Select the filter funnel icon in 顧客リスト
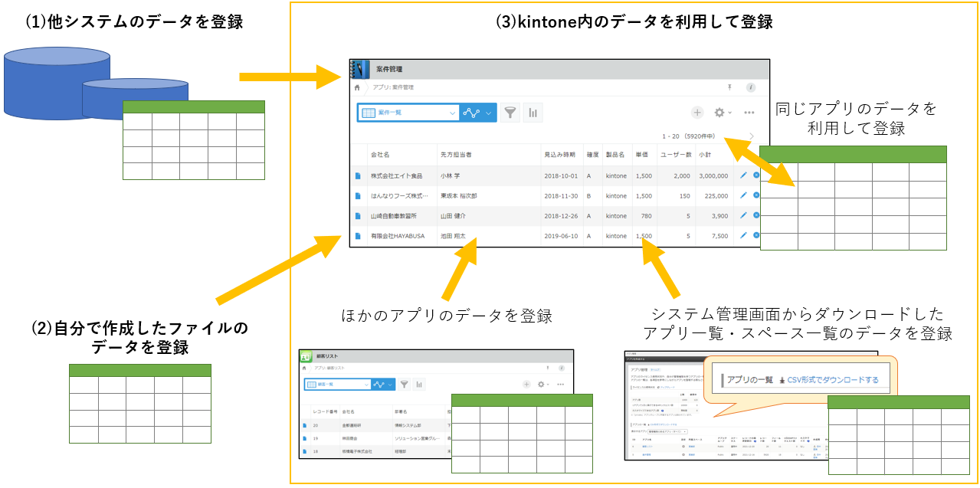Screen dimensions: 980x488 coord(405,384)
